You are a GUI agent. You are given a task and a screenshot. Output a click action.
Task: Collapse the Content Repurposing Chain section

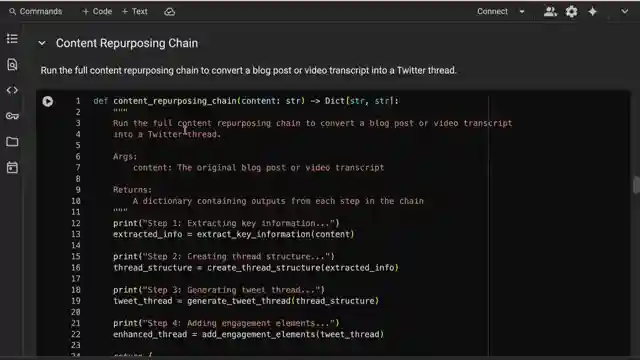42,43
